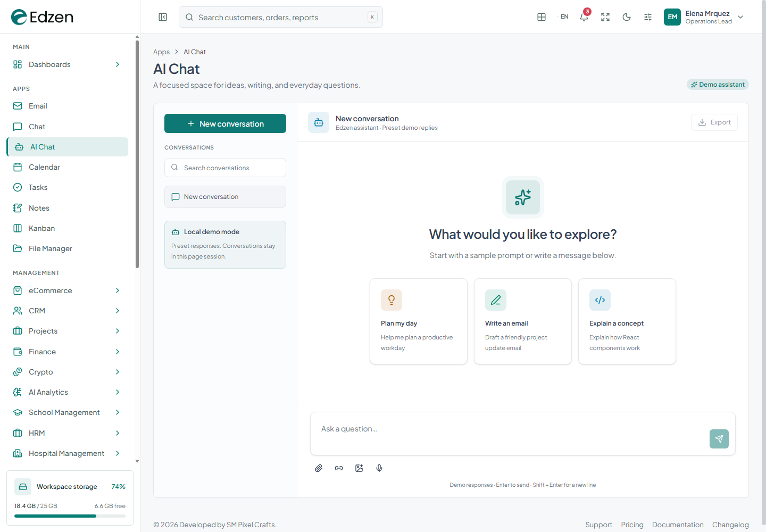Expand the CRM section
Image resolution: width=766 pixels, height=532 pixels.
[x=67, y=311]
